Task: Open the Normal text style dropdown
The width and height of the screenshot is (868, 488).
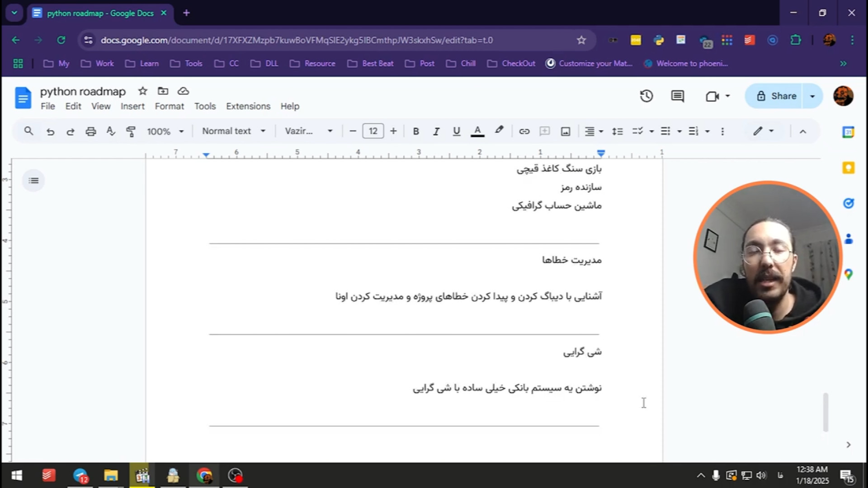Action: 233,131
